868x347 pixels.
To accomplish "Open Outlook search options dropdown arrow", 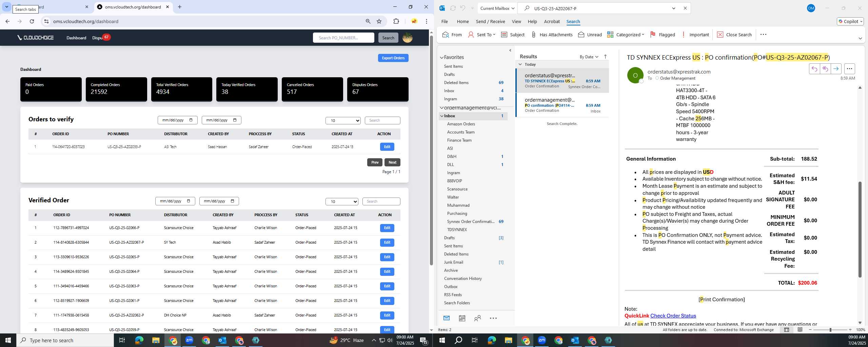I will click(x=674, y=8).
